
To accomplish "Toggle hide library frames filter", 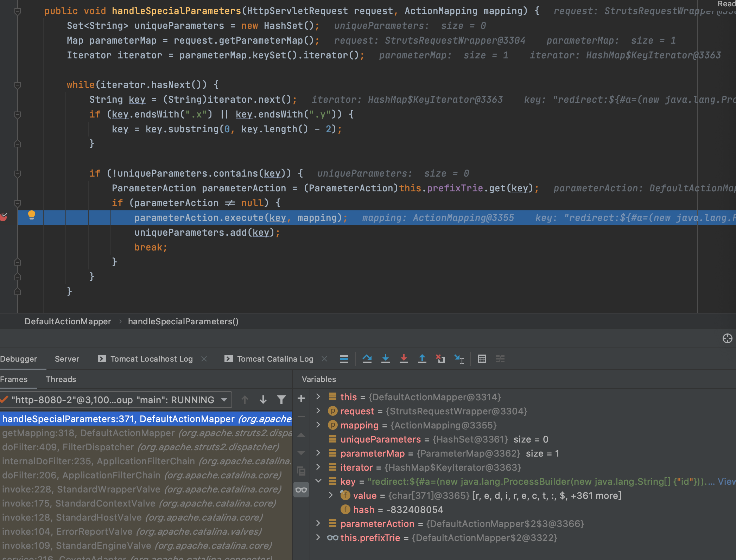I will 281,400.
